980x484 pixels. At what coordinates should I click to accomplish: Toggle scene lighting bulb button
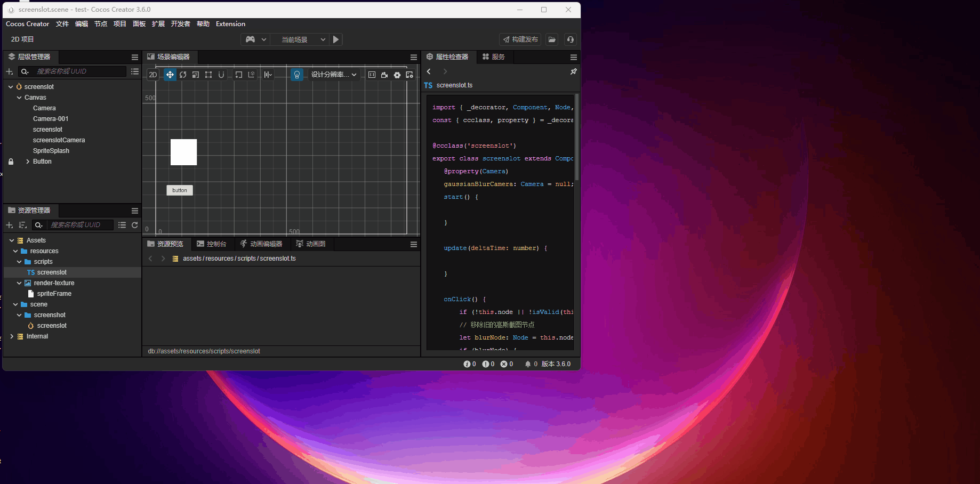click(297, 75)
